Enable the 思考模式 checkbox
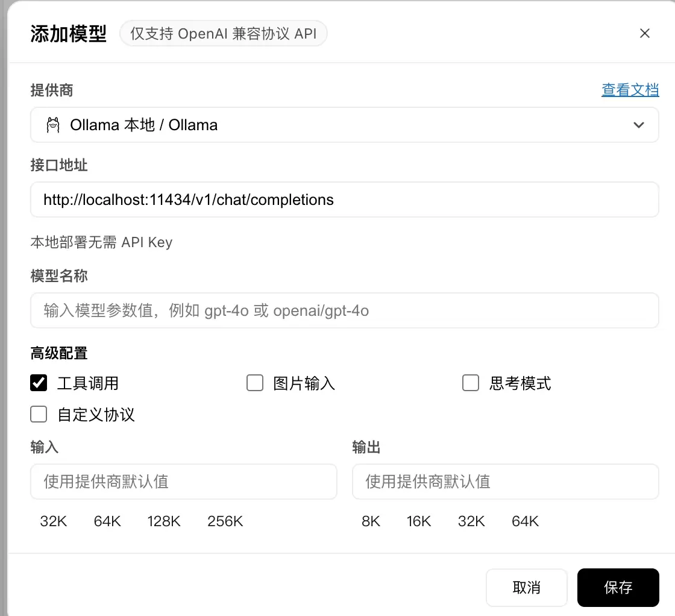Screen dimensions: 675x616 471,383
